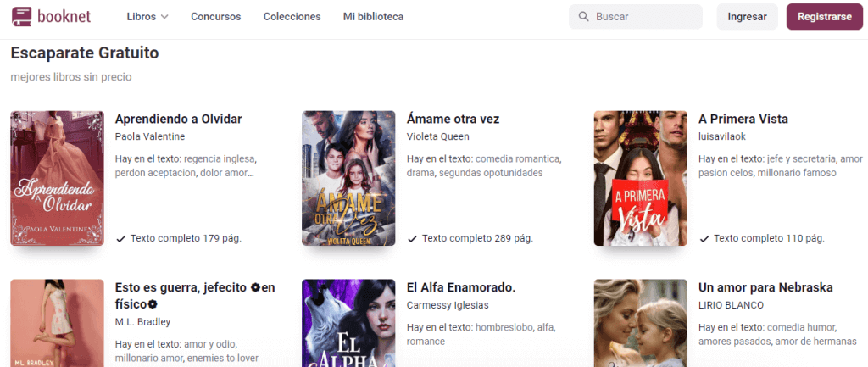Focus the Buscar search field

[x=636, y=17]
